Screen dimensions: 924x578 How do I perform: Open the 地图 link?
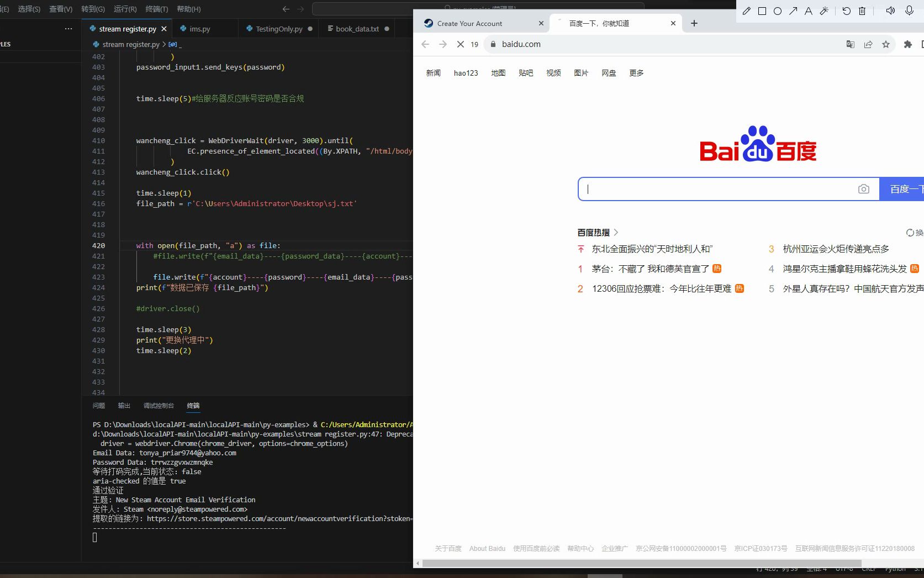point(498,73)
